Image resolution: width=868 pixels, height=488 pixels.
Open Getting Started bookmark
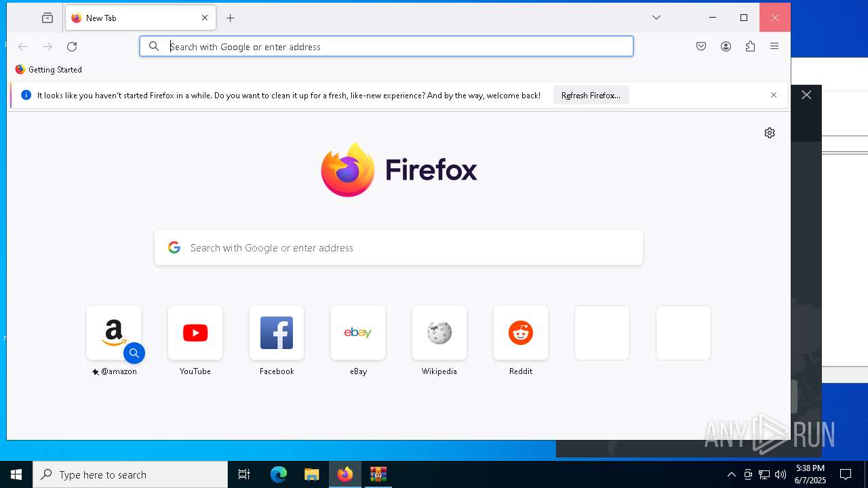point(49,69)
